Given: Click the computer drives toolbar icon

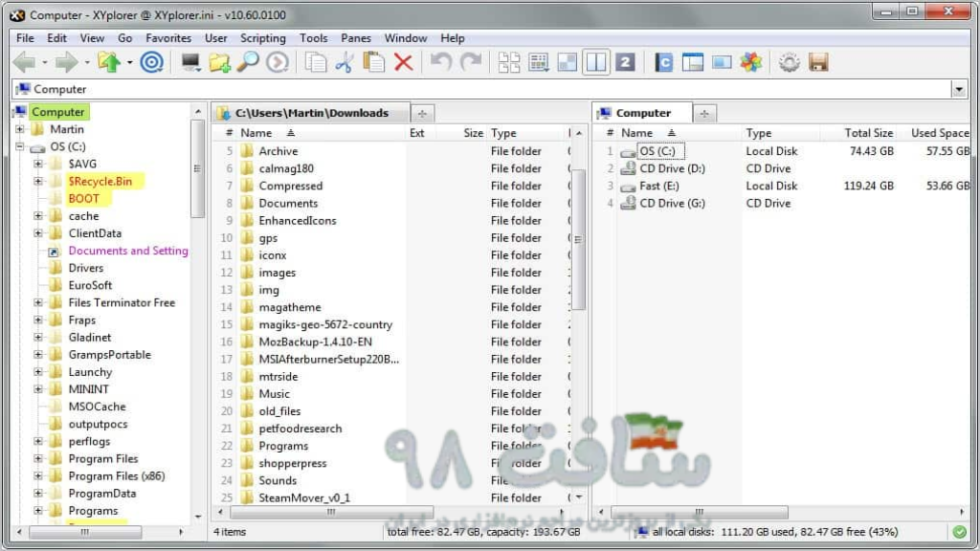Looking at the screenshot, I should point(190,62).
